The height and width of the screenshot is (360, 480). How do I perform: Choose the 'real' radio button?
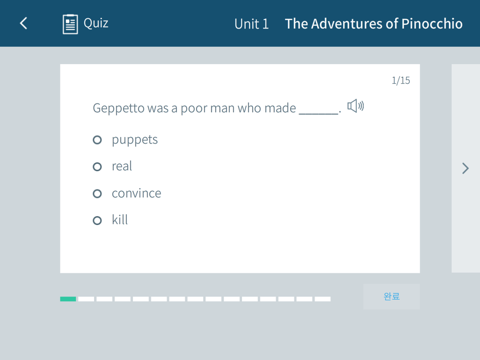tap(97, 166)
